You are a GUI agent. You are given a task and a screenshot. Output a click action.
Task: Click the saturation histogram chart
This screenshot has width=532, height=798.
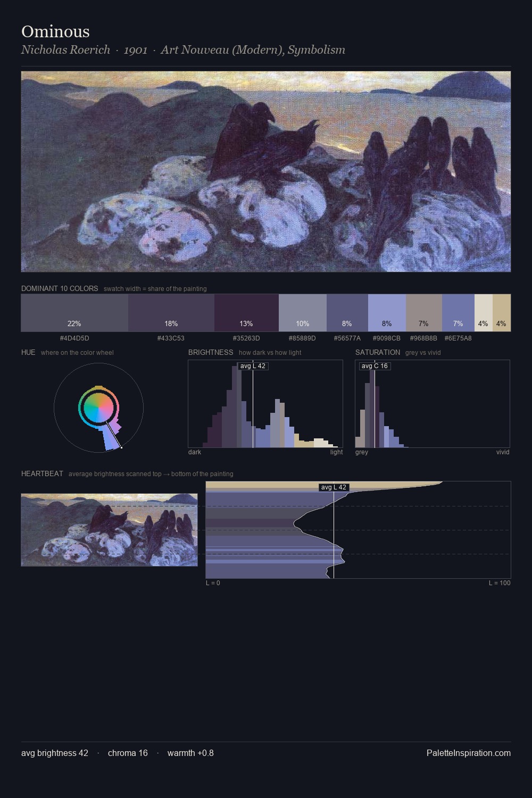[x=433, y=404]
